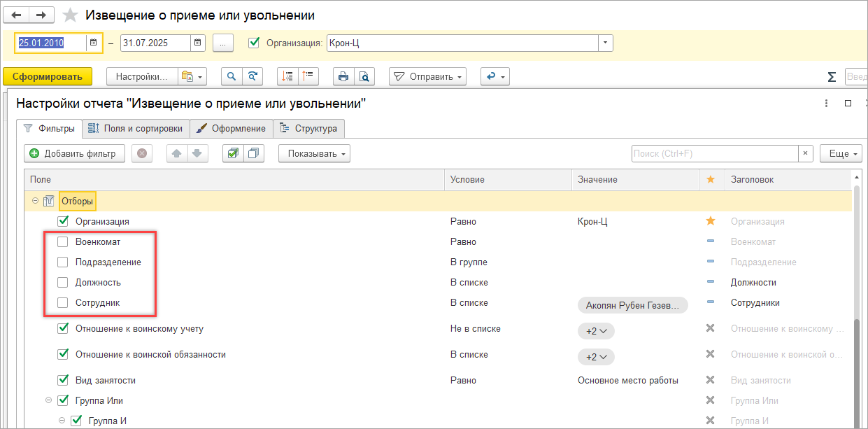The height and width of the screenshot is (429, 868).
Task: Expand all groups icon in toolbar
Action: 308,76
